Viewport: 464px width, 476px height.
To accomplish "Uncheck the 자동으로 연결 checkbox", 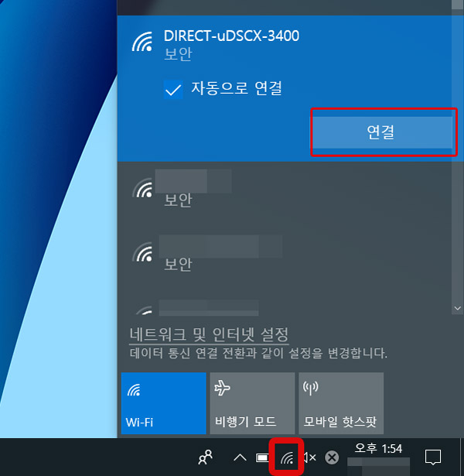I will [173, 90].
